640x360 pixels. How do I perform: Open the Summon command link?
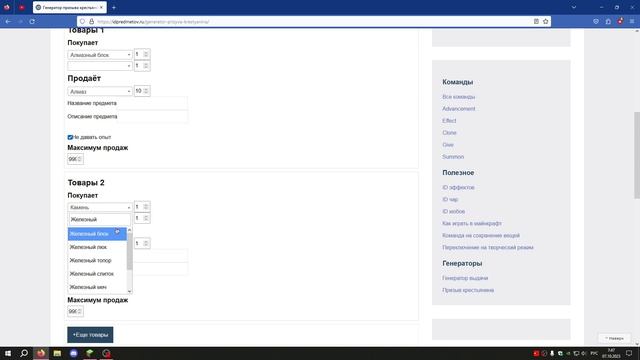(453, 157)
